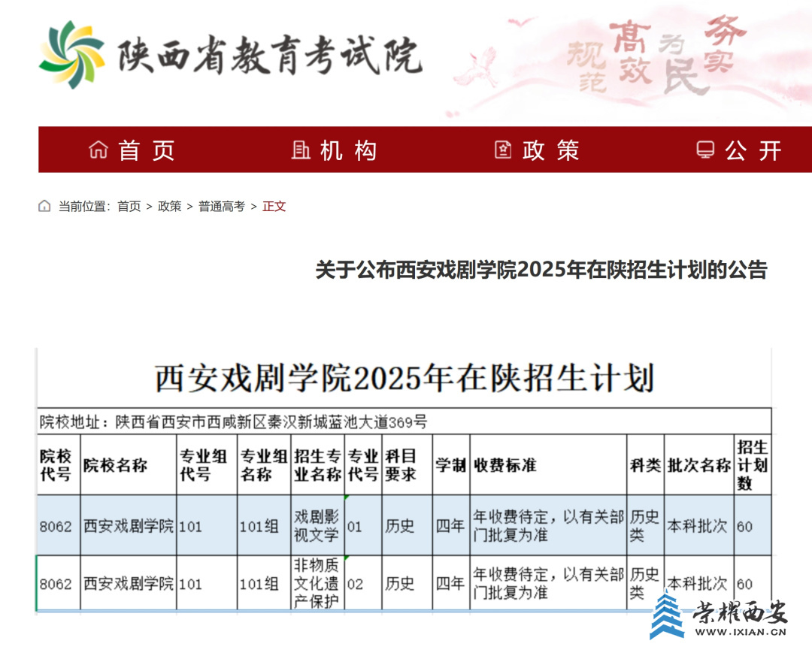Click the 陕西省教育考试院 site title
The image size is (812, 668).
point(270,56)
